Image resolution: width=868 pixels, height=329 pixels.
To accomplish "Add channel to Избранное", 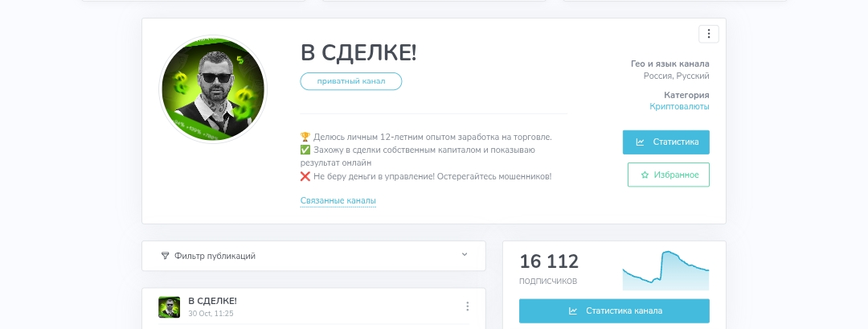I will (x=668, y=175).
